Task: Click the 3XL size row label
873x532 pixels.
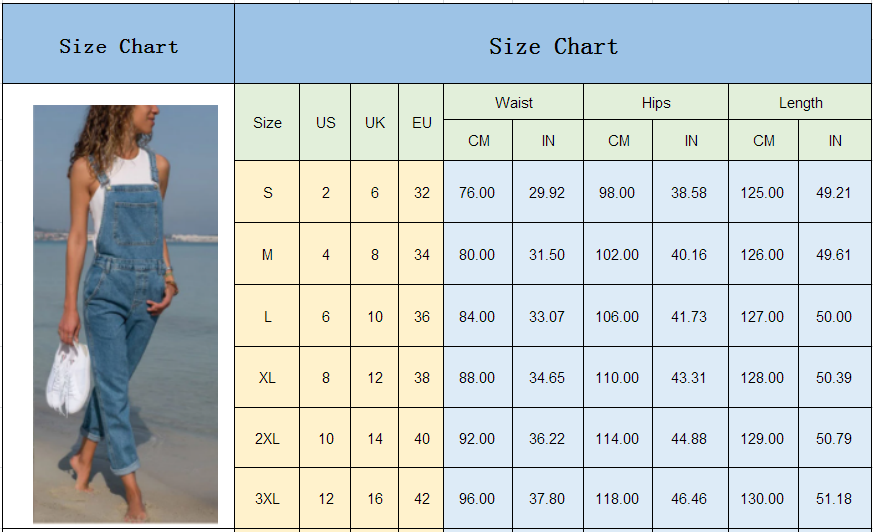Action: click(x=267, y=499)
